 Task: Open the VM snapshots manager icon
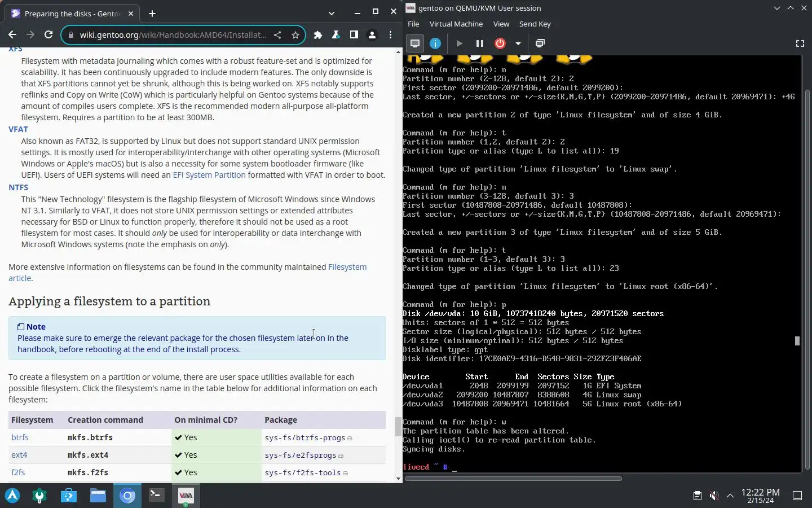(540, 43)
